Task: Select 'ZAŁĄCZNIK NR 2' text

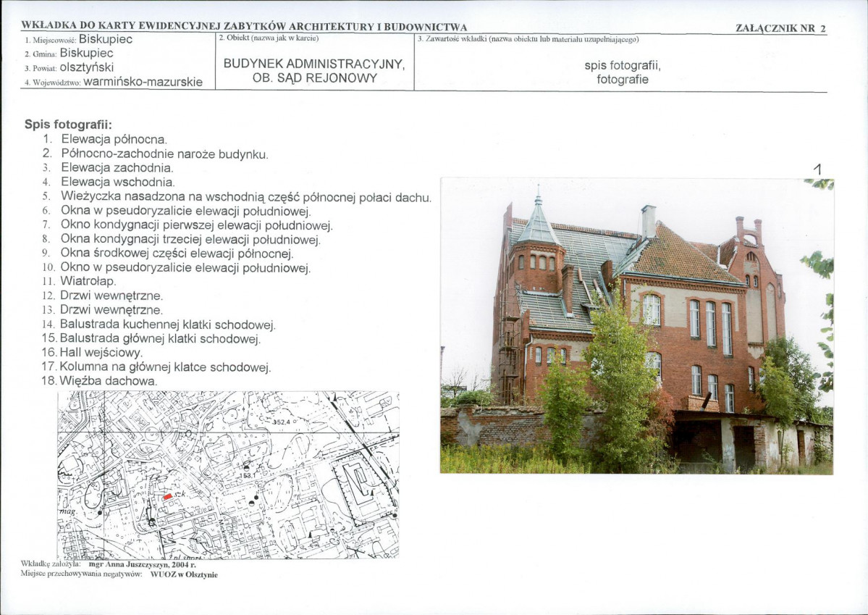Action: pyautogui.click(x=780, y=28)
